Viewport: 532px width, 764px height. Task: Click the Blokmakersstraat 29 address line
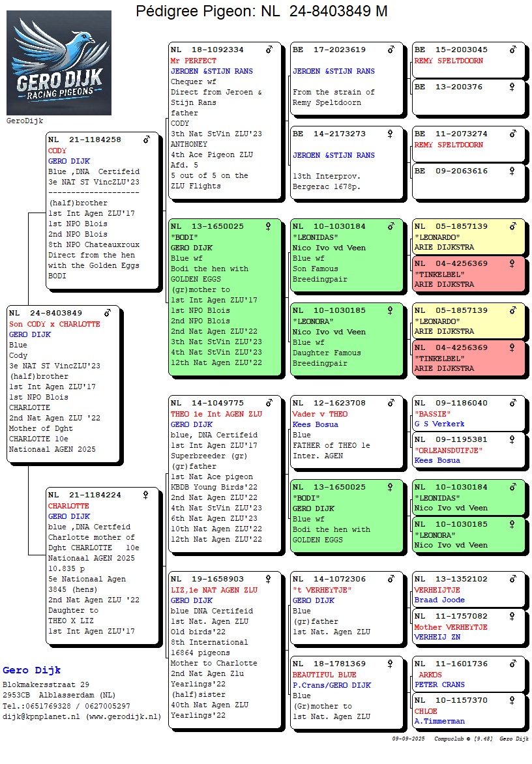click(46, 684)
